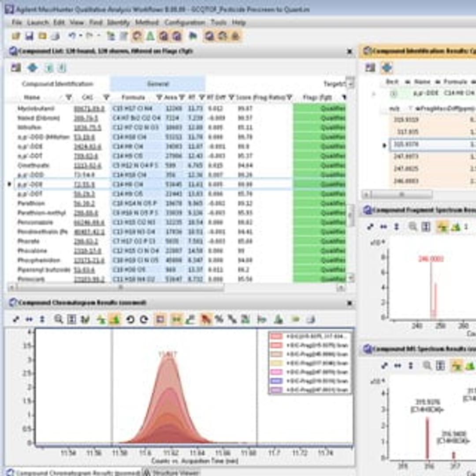Open the CAS column filter

point(106,97)
